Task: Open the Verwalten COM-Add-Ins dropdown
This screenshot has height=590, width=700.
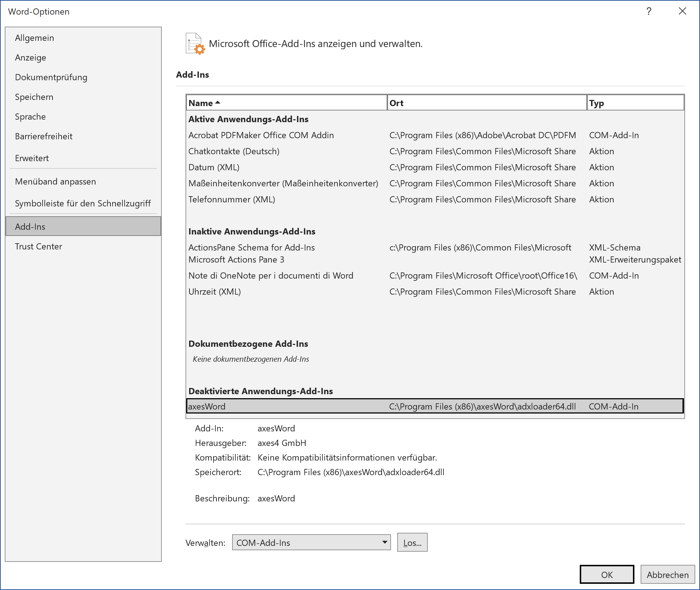Action: point(311,543)
